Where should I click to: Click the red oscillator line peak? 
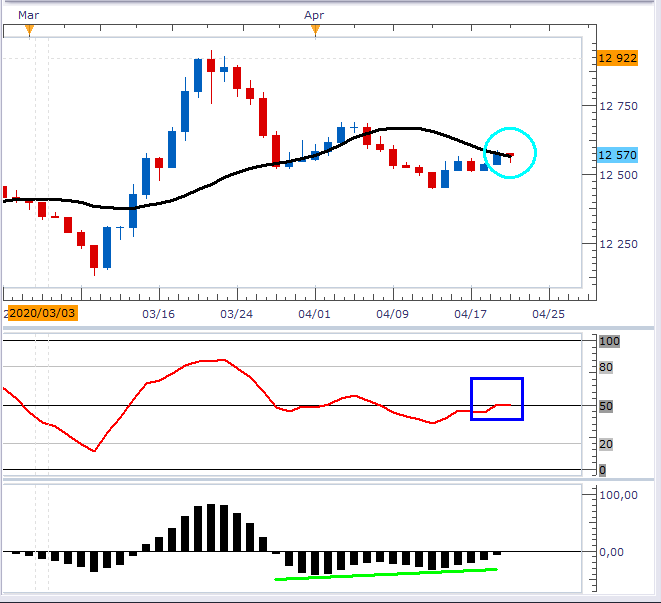click(223, 360)
